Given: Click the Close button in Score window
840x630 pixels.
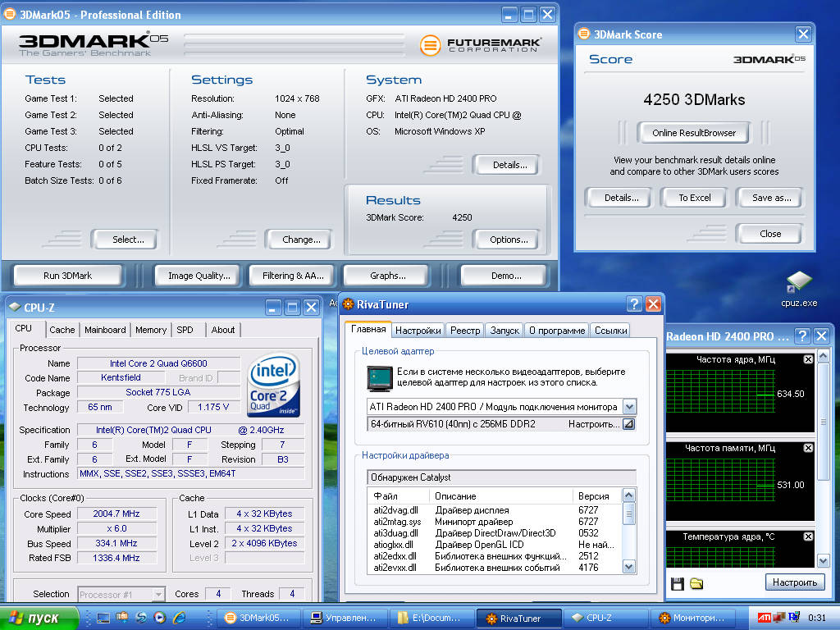Looking at the screenshot, I should 770,234.
